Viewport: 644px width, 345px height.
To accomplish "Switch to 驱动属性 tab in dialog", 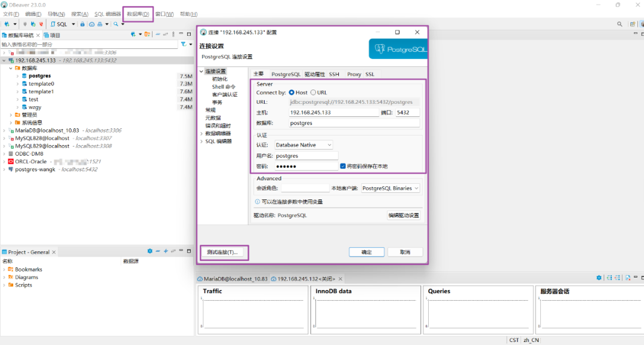I will 315,74.
